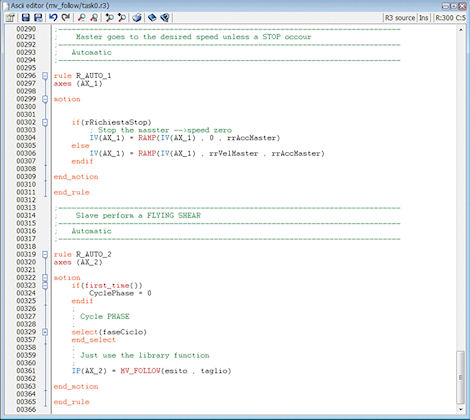Viewport: 470px width, 420px height.
Task: Click the 'rule R_AUTO_1' line
Action: (82, 76)
